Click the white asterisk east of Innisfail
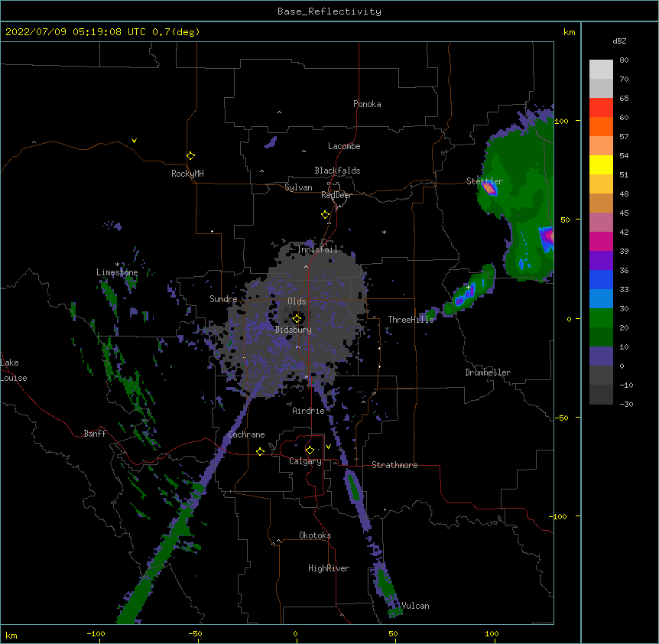The image size is (659, 644). (384, 232)
